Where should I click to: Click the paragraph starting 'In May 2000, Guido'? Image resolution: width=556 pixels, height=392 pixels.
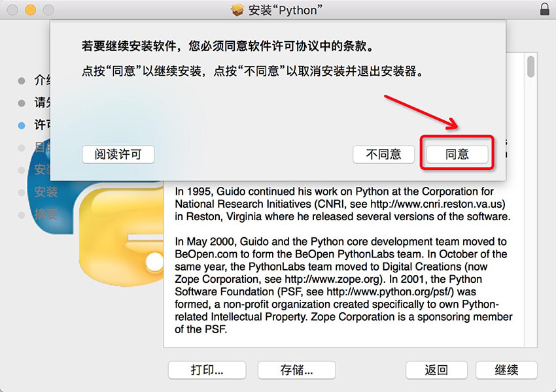pyautogui.click(x=343, y=286)
